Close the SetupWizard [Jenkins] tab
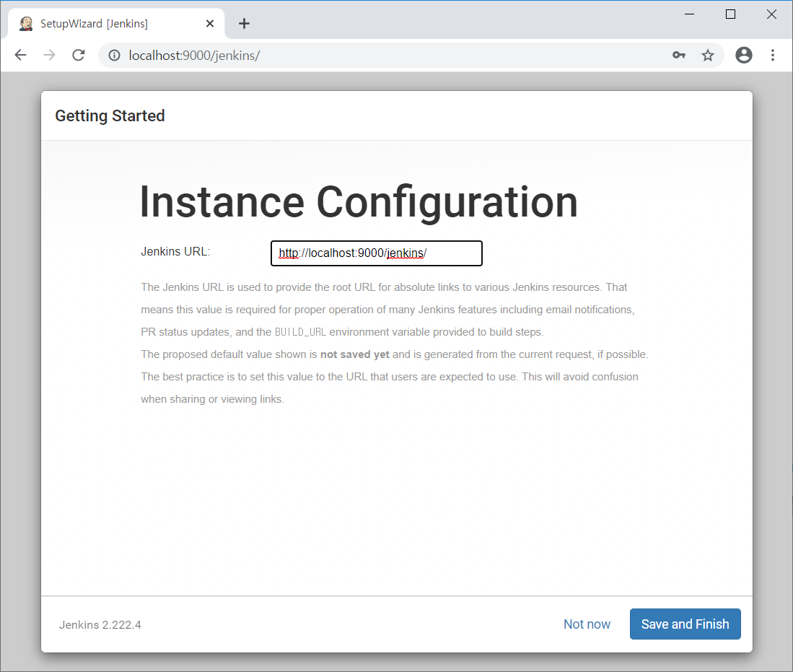Screen dimensions: 793x672 [x=210, y=23]
